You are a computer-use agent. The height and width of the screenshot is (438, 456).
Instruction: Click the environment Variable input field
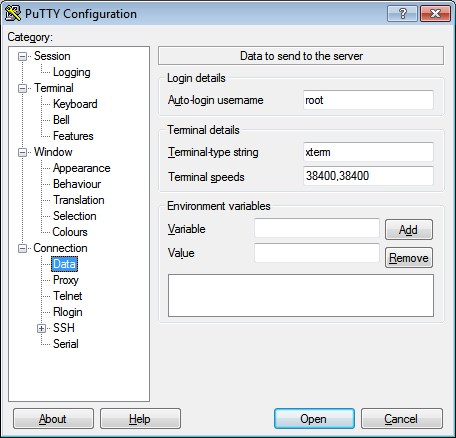click(x=317, y=228)
